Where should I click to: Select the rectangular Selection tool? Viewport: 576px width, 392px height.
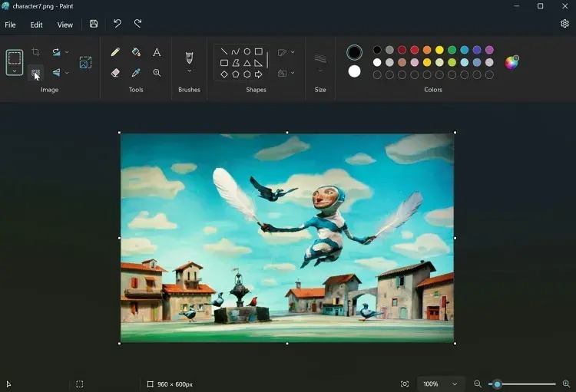[15, 58]
